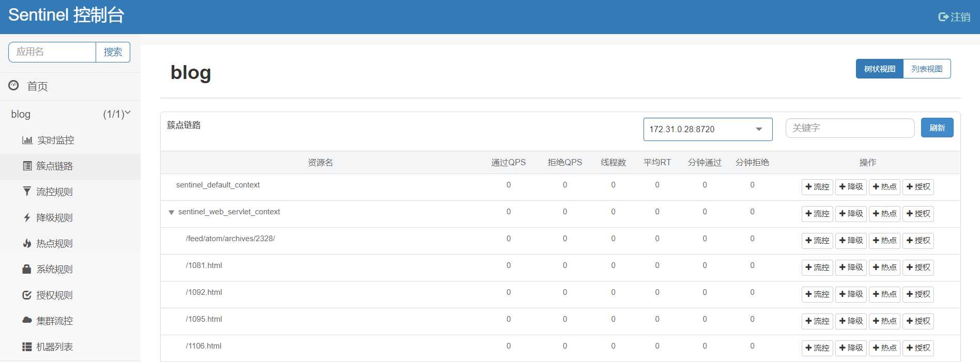Screen dimensions: 980x362
Task: Click the dashboard icon next to 首页
Action: (x=14, y=85)
